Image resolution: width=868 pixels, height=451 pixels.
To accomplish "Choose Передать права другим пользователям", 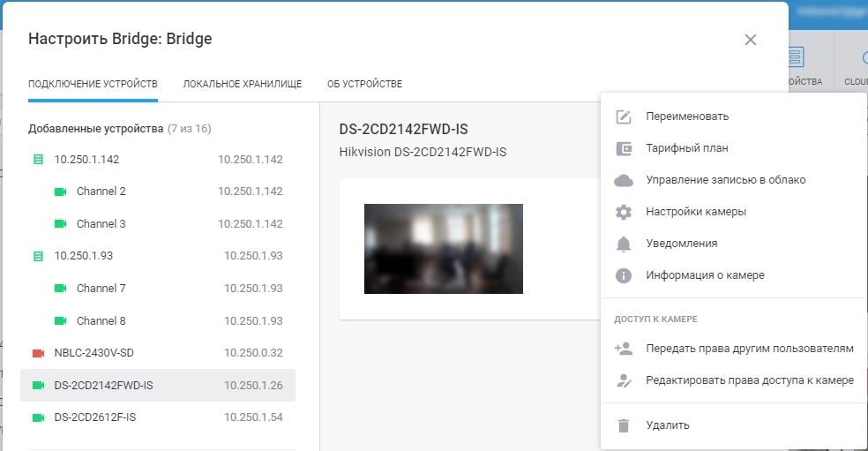I will [x=734, y=349].
